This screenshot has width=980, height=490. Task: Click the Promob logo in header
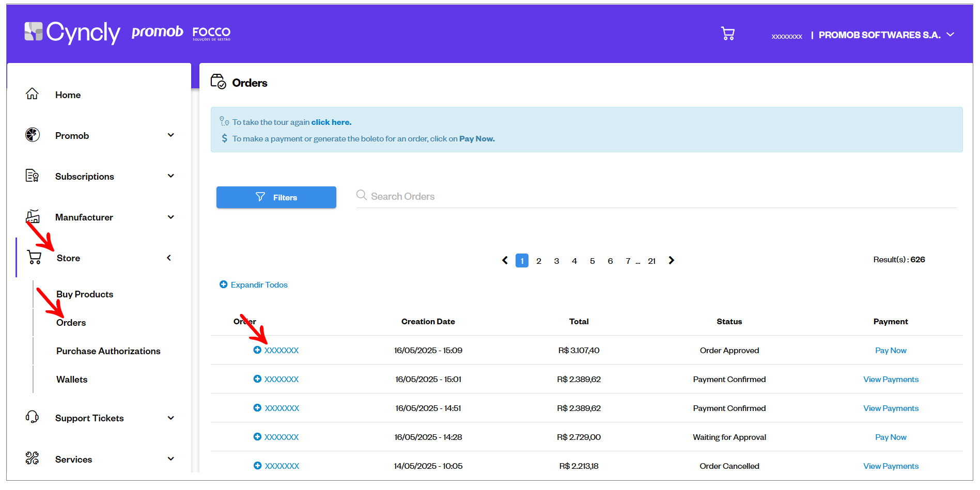(x=157, y=32)
